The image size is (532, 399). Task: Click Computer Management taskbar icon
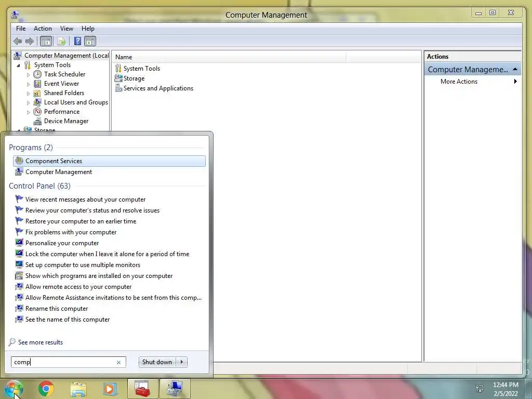[175, 389]
